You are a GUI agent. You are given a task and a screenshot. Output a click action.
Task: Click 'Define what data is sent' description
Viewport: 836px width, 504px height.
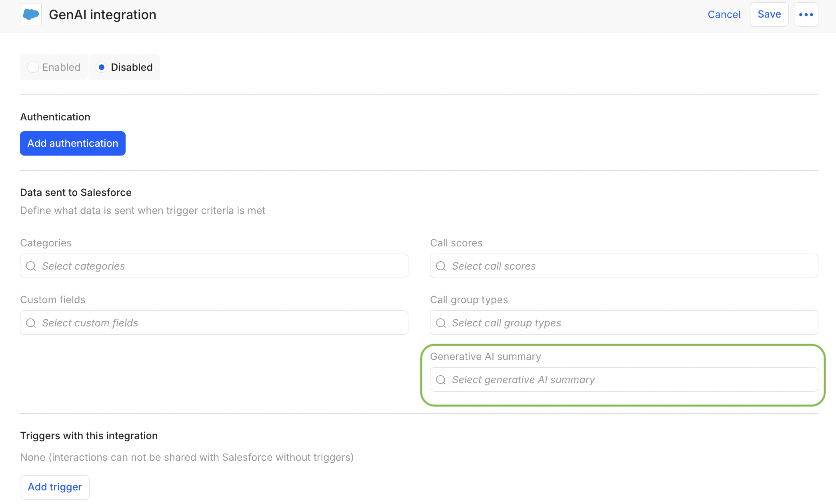[143, 210]
